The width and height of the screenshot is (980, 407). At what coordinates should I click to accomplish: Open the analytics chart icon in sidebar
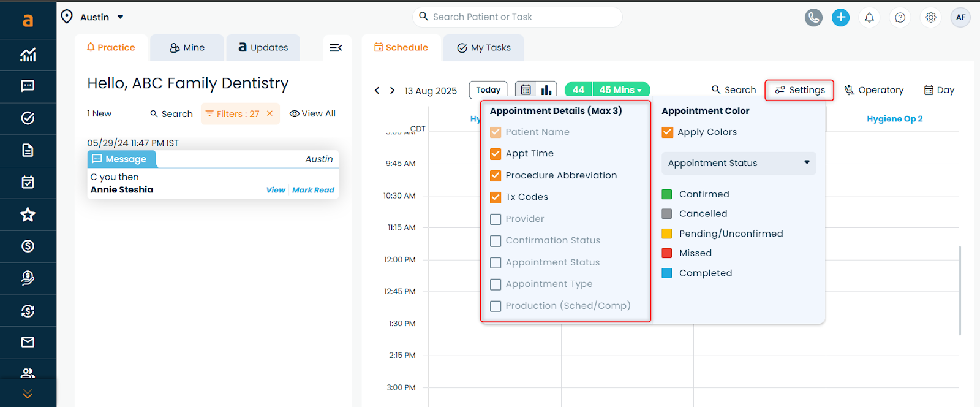(28, 55)
